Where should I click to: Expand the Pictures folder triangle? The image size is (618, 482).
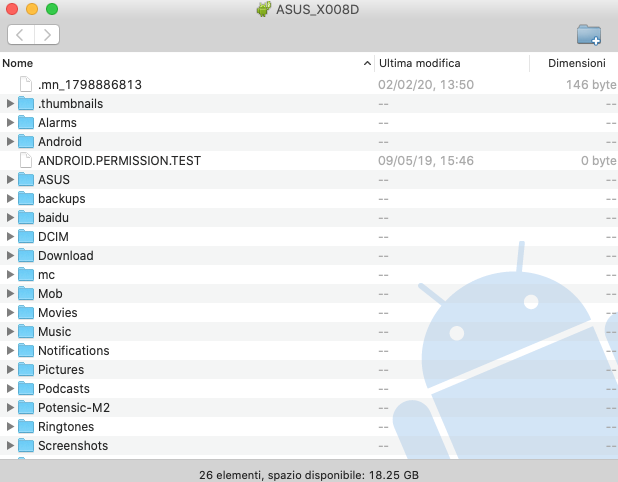pos(10,369)
